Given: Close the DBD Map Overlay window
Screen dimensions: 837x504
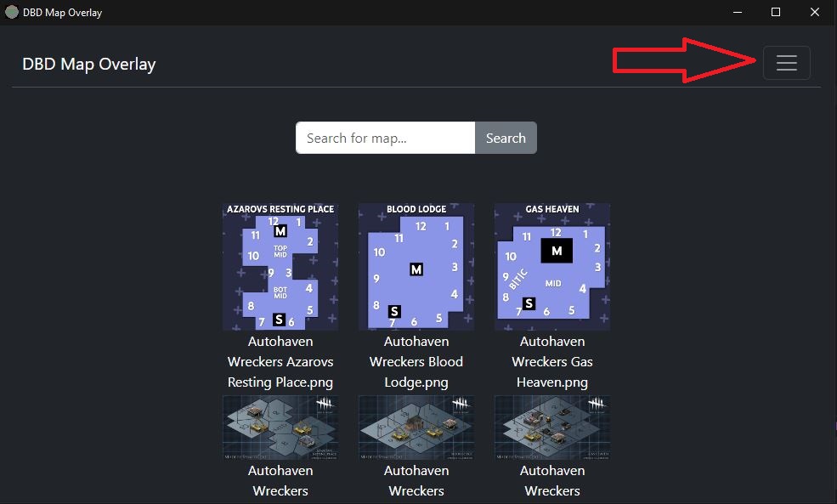Looking at the screenshot, I should click(x=815, y=12).
